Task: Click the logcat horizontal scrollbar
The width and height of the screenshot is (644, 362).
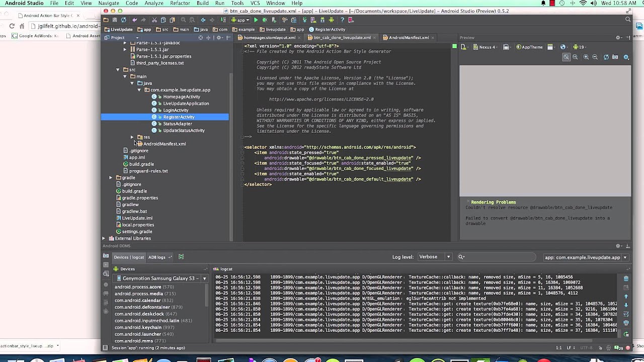Action: [403, 340]
